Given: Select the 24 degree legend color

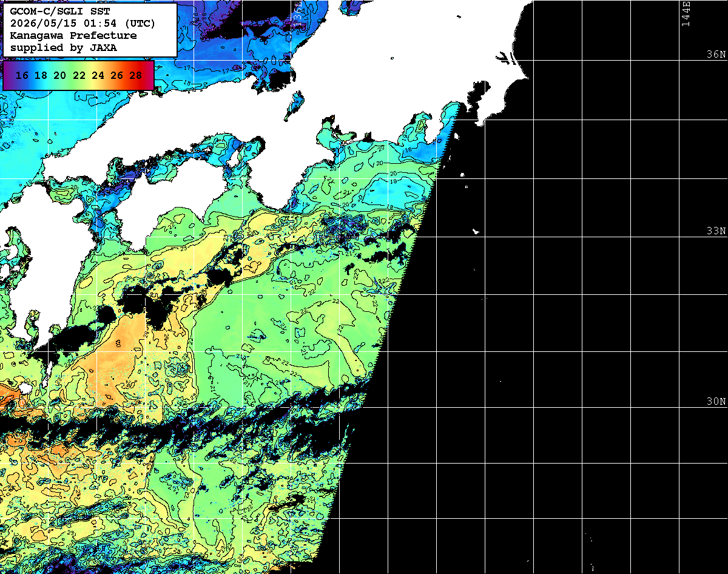Looking at the screenshot, I should (x=98, y=75).
